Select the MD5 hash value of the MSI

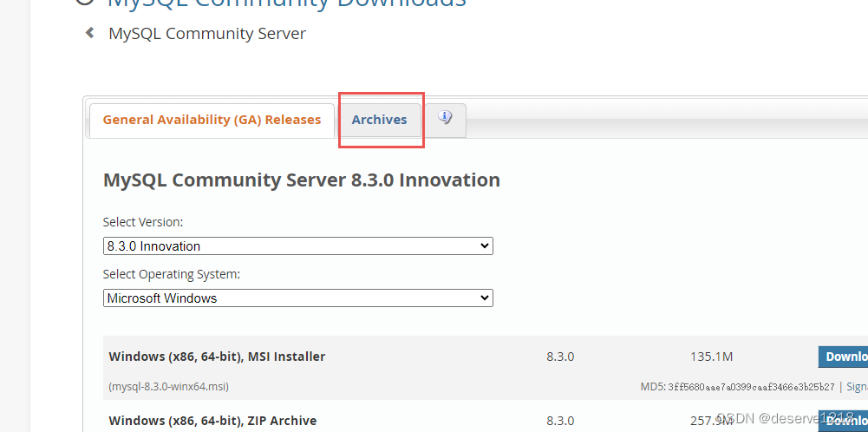751,387
